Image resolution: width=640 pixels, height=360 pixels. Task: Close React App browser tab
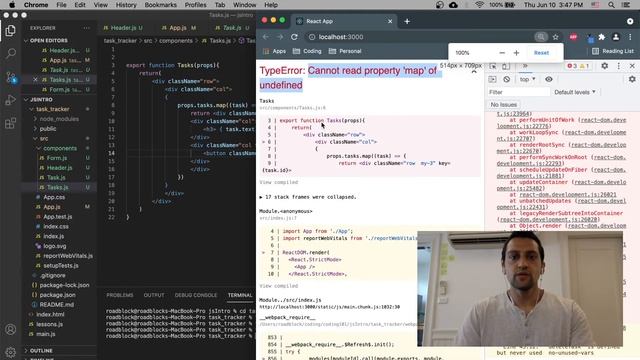click(390, 21)
